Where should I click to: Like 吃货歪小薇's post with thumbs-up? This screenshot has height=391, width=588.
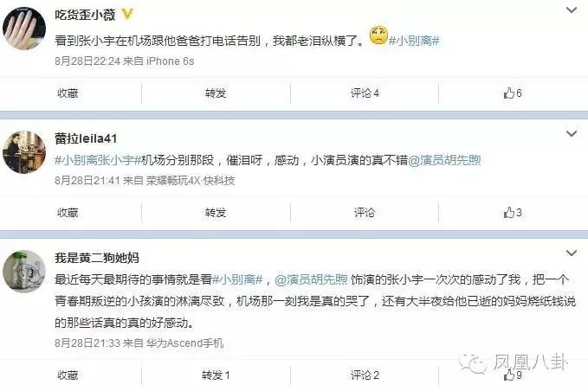pyautogui.click(x=513, y=93)
